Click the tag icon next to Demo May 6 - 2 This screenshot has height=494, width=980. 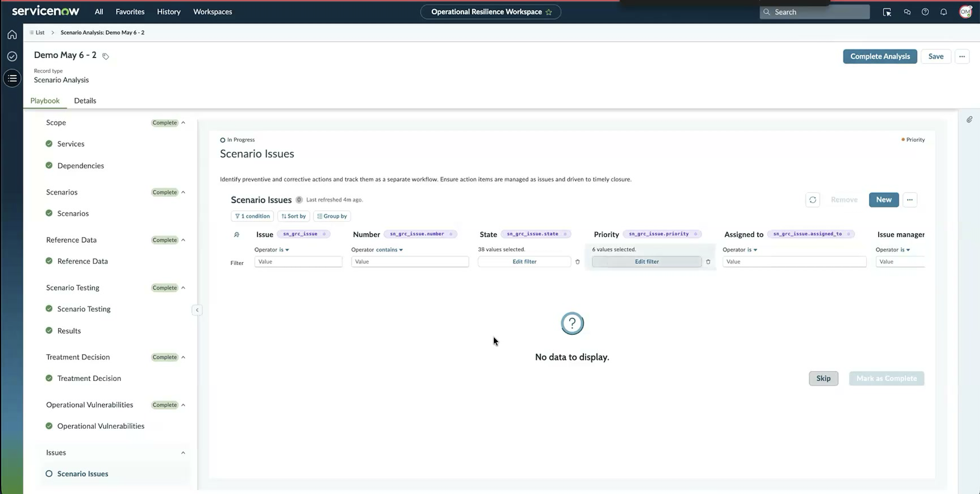(105, 56)
